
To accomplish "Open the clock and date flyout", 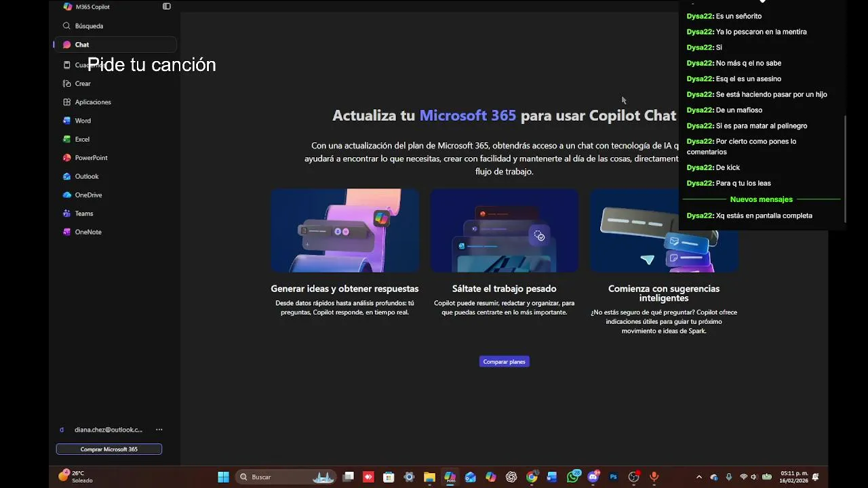I will [x=794, y=477].
